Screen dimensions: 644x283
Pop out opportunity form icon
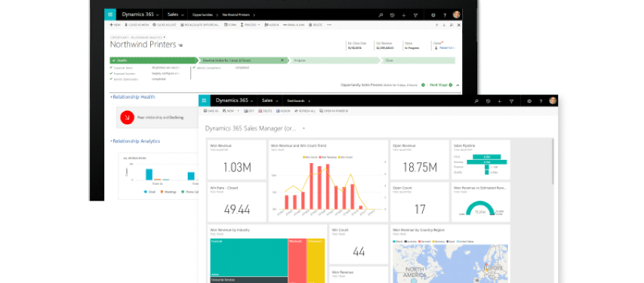(x=451, y=25)
